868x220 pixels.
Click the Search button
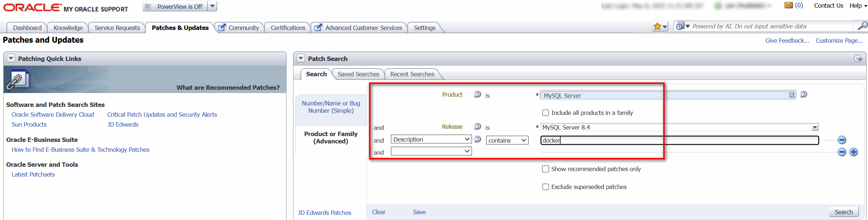[x=844, y=212]
